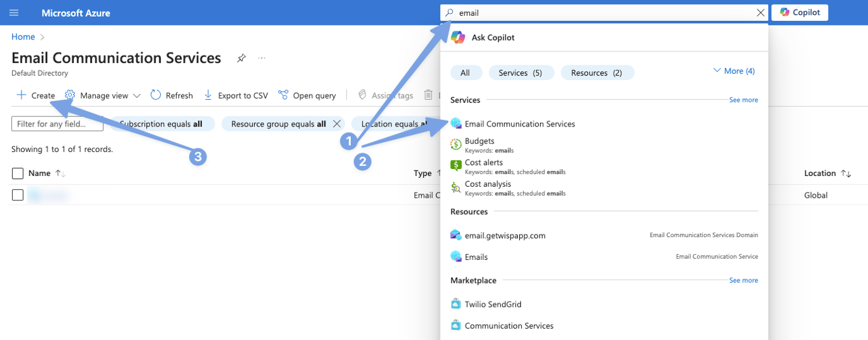The height and width of the screenshot is (340, 868).
Task: Click the Email Communication Services globe icon
Action: [x=456, y=124]
